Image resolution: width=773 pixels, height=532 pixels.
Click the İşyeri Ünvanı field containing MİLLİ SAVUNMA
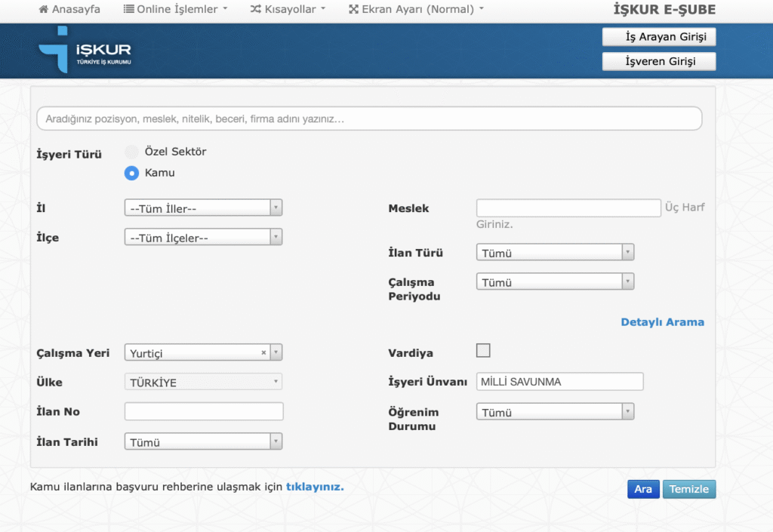pos(560,382)
